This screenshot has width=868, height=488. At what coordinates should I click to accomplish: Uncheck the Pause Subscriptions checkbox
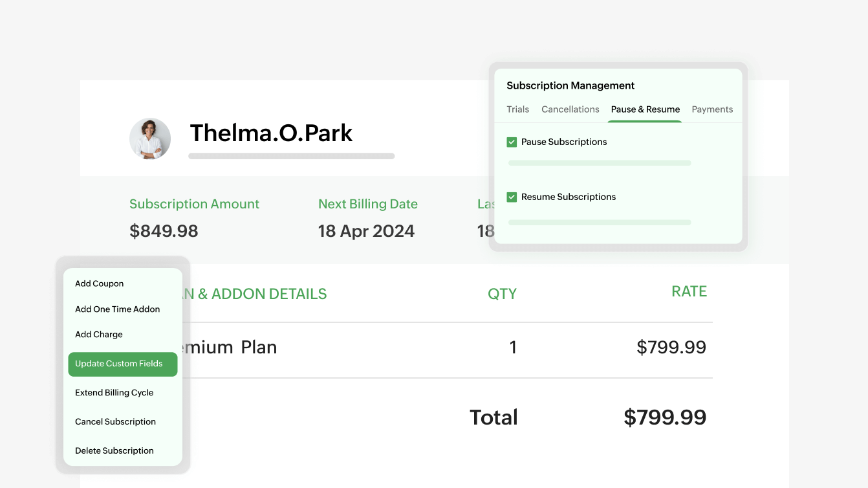click(512, 141)
